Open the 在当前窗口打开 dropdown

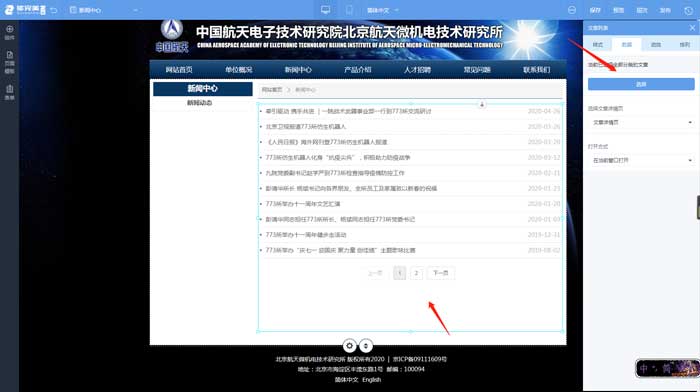(x=641, y=160)
